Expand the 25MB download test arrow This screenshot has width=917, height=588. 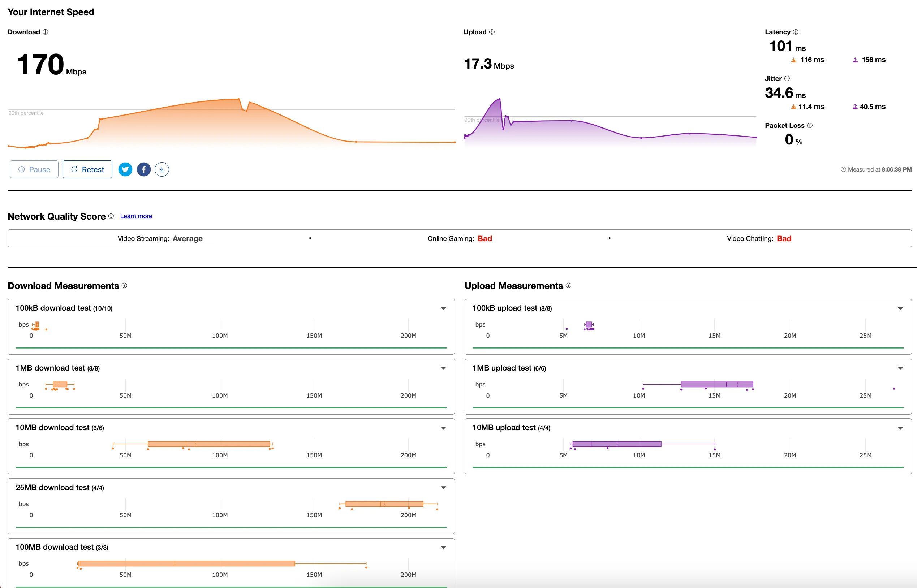click(x=443, y=488)
